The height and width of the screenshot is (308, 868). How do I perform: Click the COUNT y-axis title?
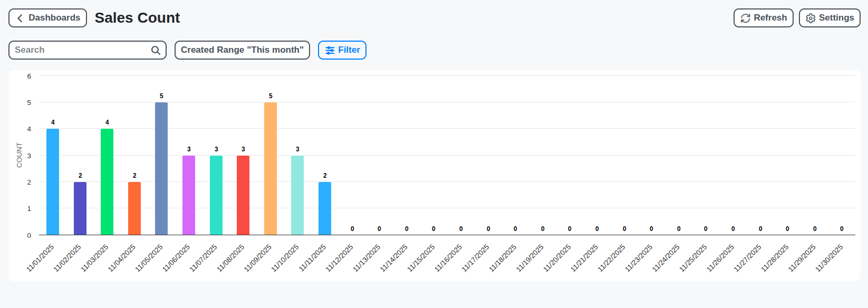tap(20, 155)
